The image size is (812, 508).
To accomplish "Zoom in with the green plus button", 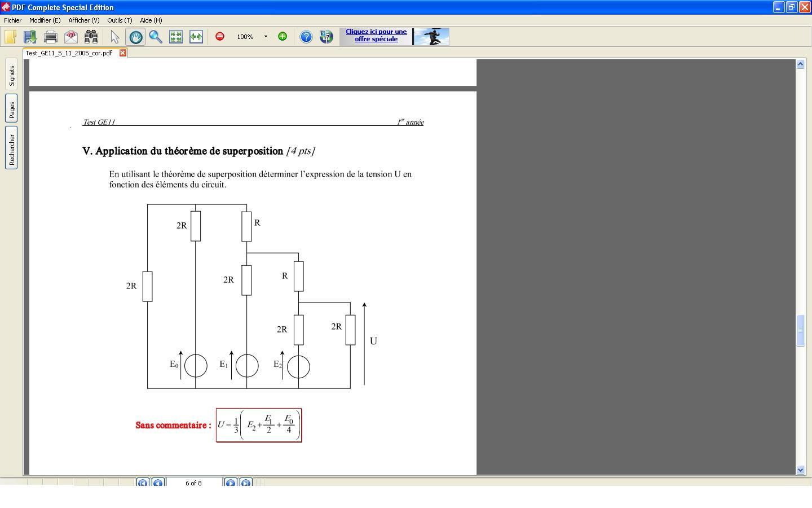I will [283, 37].
